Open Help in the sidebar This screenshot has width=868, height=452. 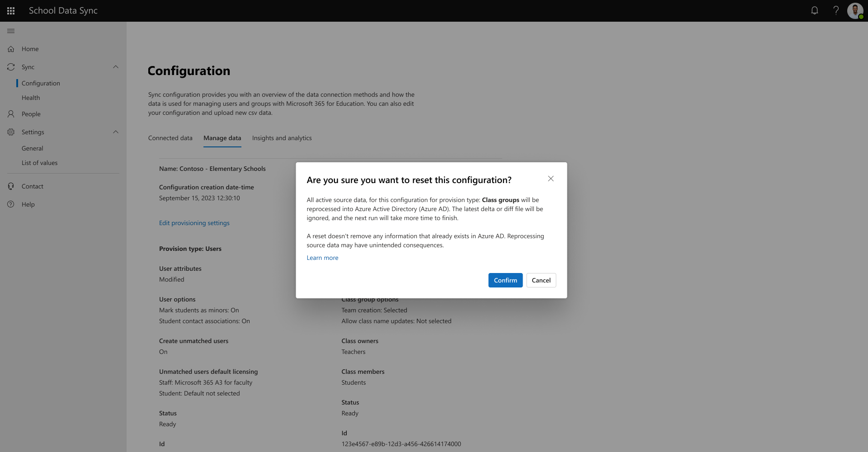(28, 204)
